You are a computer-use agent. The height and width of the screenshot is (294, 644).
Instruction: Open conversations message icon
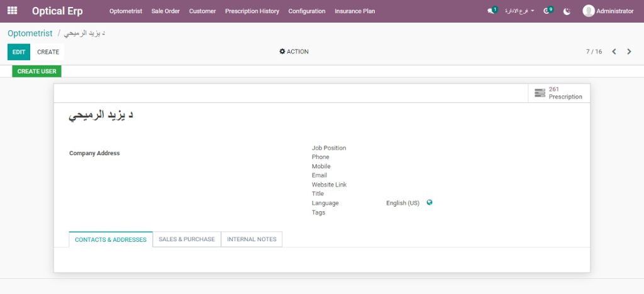pyautogui.click(x=491, y=11)
